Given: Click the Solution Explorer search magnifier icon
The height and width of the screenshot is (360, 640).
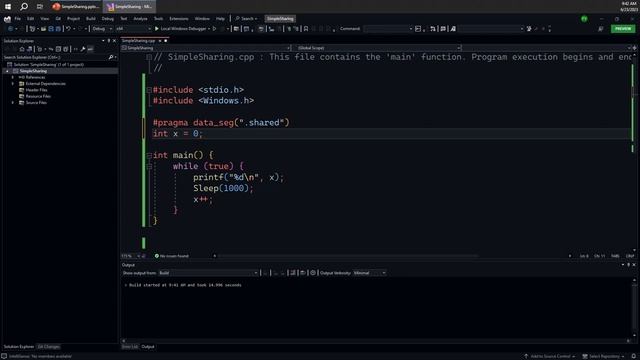Looking at the screenshot, I should click(x=111, y=58).
